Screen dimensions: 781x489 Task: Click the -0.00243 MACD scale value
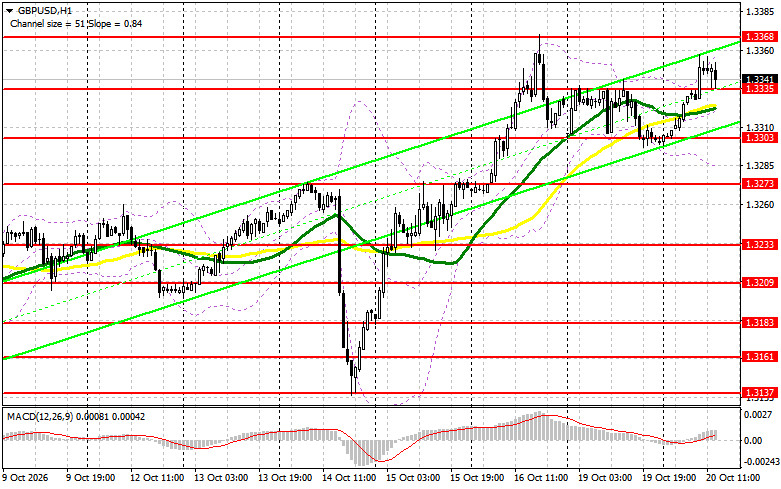(x=762, y=462)
